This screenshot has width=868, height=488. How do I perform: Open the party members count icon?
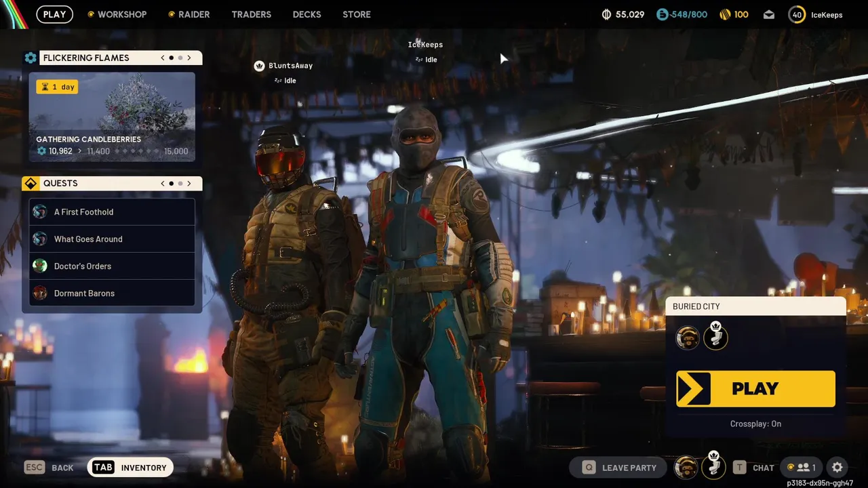tap(801, 467)
